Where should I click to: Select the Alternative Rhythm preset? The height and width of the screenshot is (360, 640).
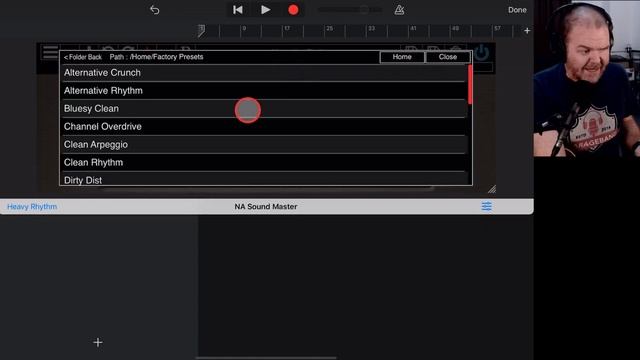[264, 91]
